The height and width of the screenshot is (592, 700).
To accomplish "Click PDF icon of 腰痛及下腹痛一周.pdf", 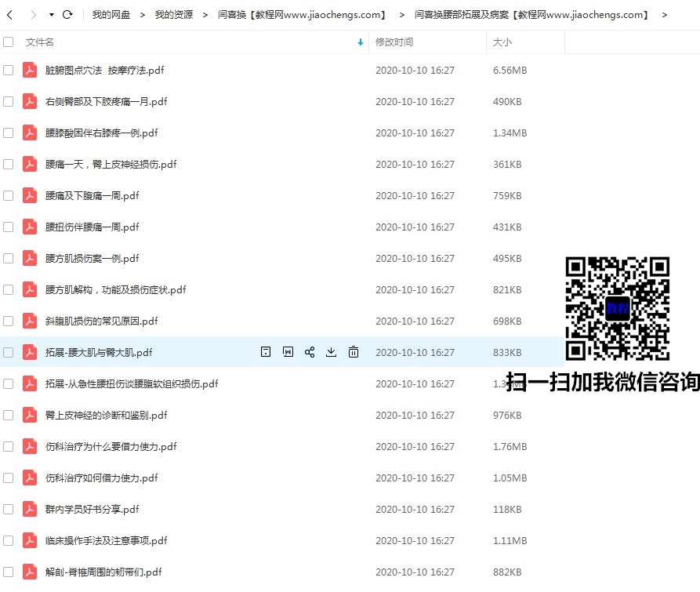I will click(30, 195).
